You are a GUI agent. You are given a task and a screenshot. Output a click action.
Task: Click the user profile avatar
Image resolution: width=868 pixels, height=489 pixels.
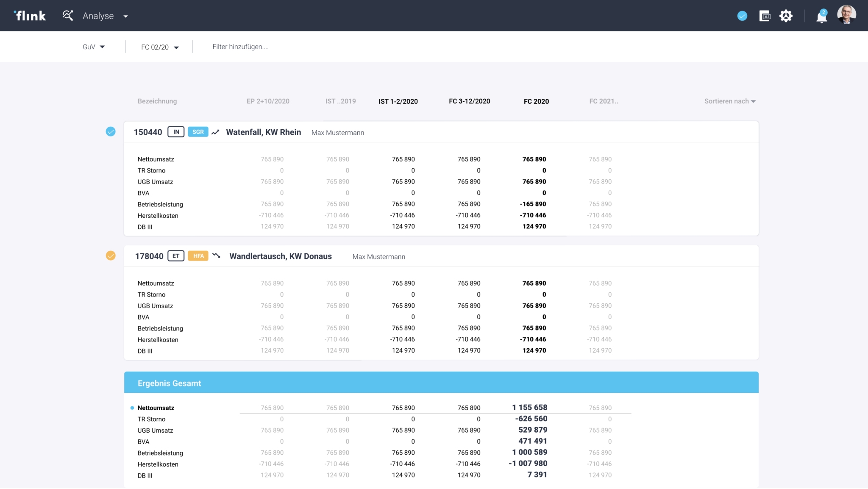pos(846,15)
